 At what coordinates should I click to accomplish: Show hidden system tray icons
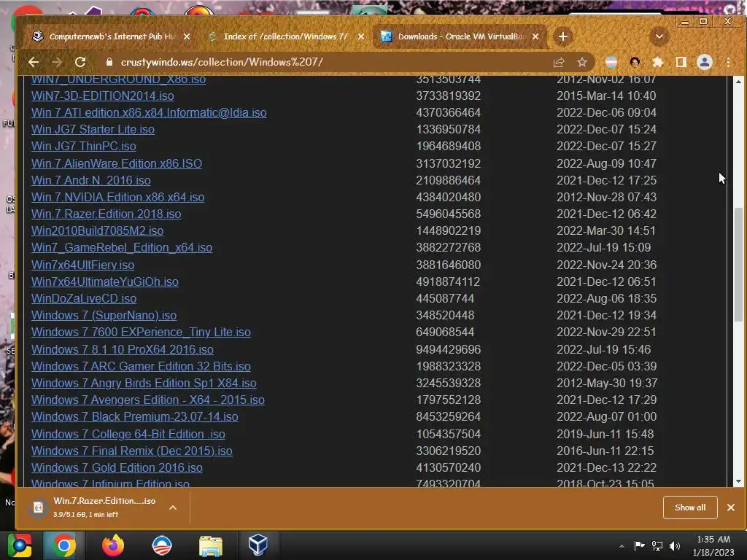pos(622,546)
